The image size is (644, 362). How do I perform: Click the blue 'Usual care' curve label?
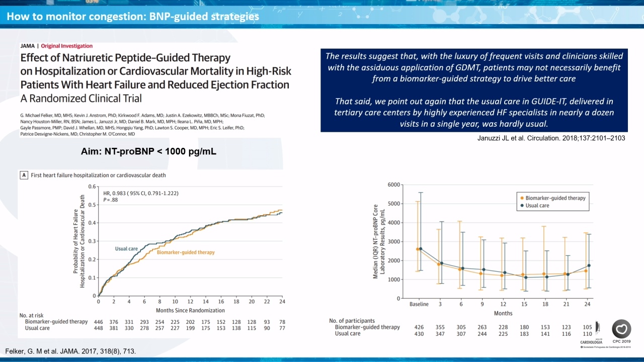(126, 249)
